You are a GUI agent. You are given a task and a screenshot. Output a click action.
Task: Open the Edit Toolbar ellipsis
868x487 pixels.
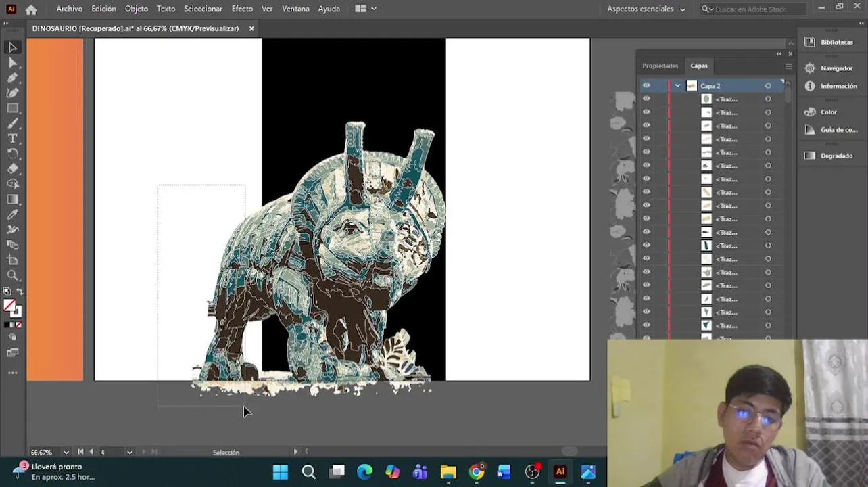click(x=12, y=373)
